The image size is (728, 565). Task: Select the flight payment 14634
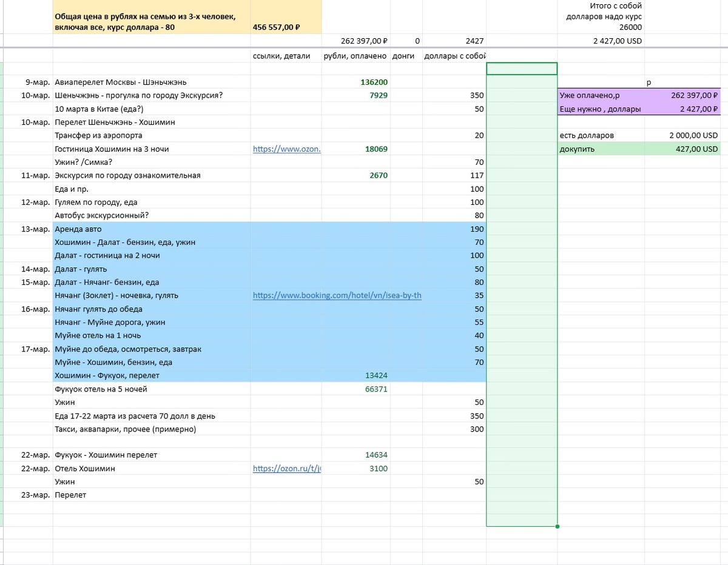[x=356, y=455]
